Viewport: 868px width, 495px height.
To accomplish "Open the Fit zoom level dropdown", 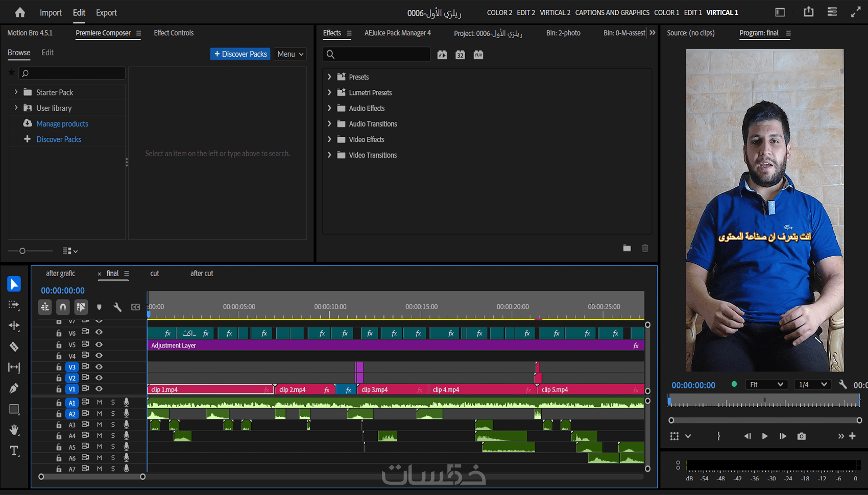I will [766, 385].
